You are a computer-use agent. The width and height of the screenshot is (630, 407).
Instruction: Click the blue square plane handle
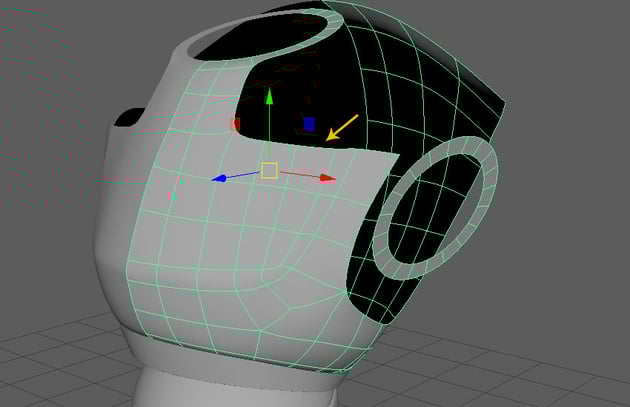(309, 124)
